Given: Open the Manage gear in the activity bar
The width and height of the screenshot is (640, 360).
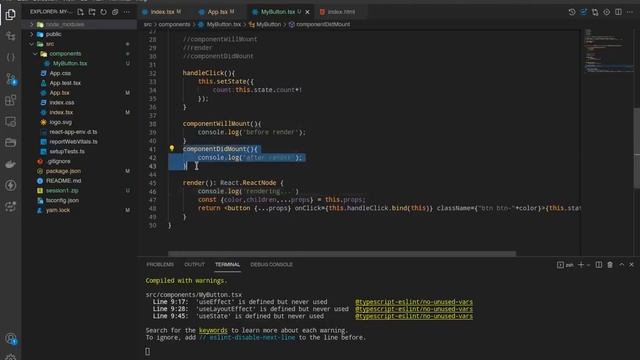Looking at the screenshot, I should (x=11, y=357).
